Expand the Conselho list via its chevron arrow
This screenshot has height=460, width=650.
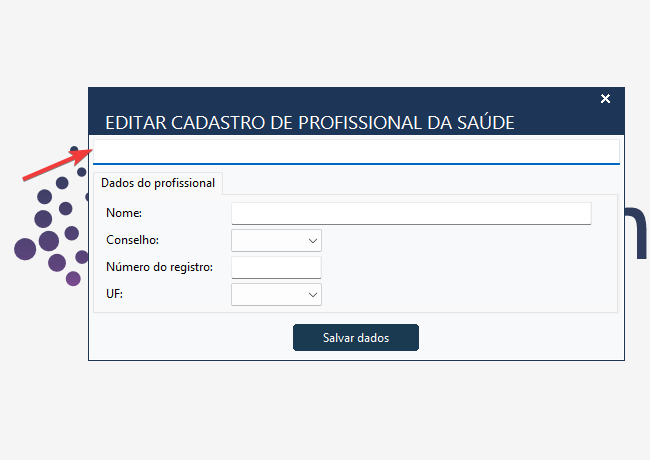coord(313,241)
